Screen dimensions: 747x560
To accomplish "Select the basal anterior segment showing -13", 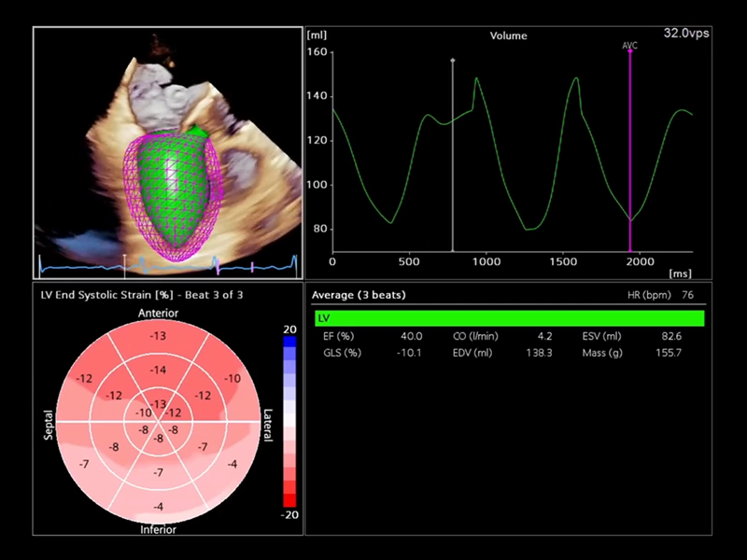I will coord(159,336).
